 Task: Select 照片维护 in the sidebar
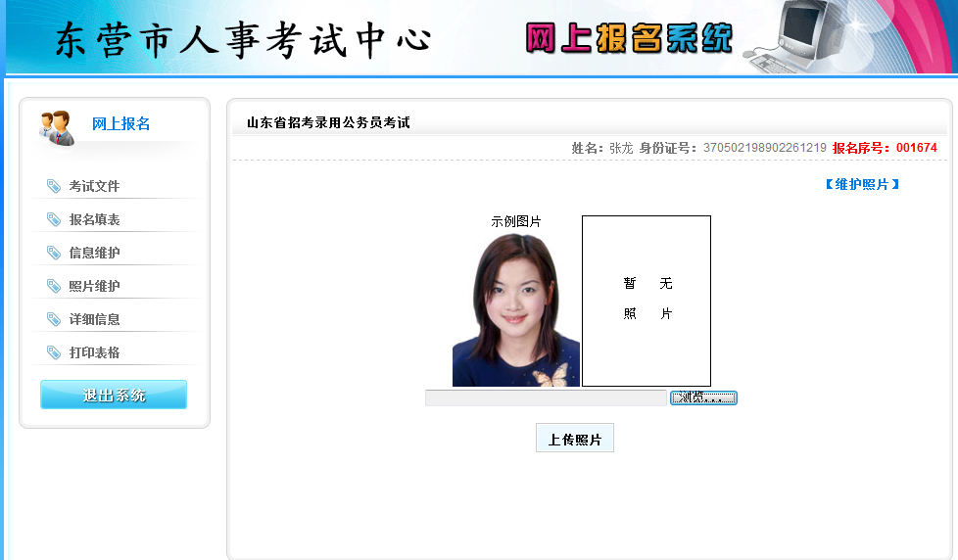click(94, 286)
